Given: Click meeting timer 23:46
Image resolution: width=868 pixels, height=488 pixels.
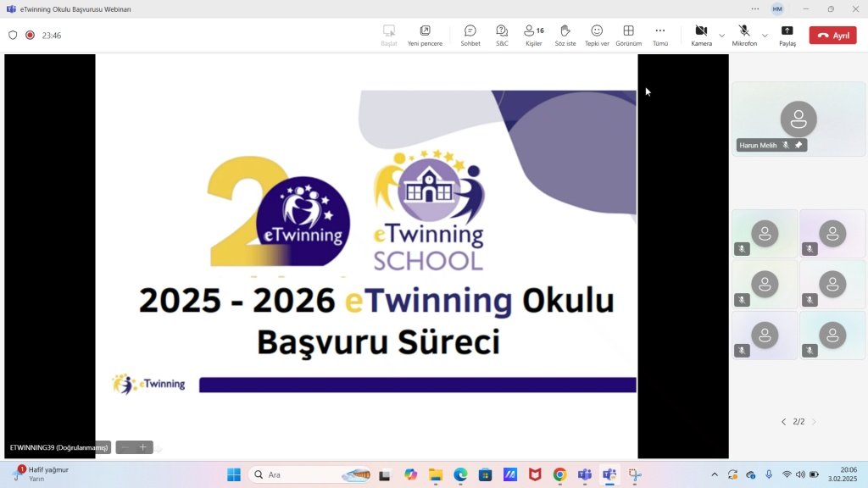Looking at the screenshot, I should (x=52, y=36).
